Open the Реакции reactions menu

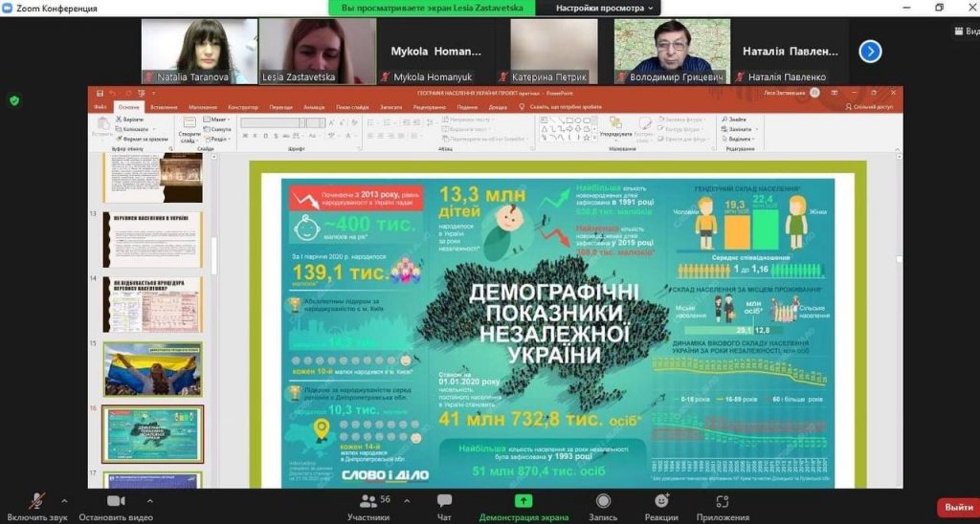[660, 501]
